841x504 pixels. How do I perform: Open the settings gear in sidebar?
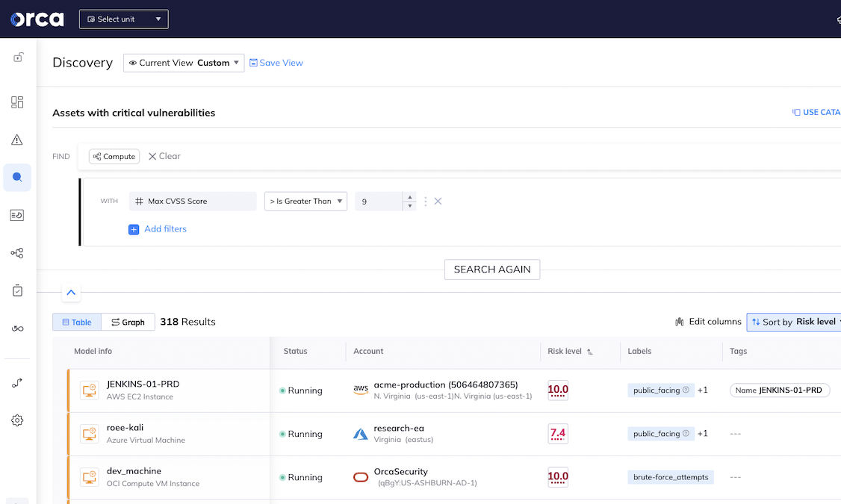click(17, 420)
